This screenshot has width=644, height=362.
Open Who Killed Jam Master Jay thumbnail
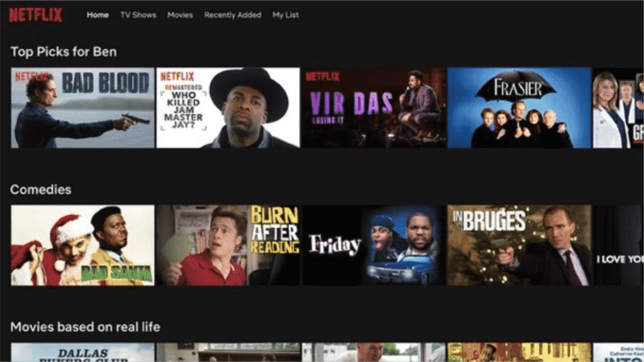pos(228,108)
